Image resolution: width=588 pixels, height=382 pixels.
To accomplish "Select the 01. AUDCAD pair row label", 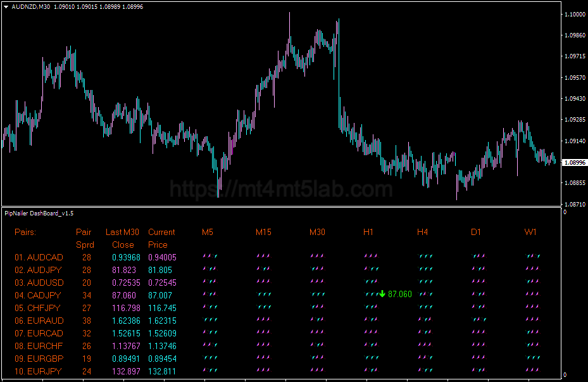I will (39, 257).
